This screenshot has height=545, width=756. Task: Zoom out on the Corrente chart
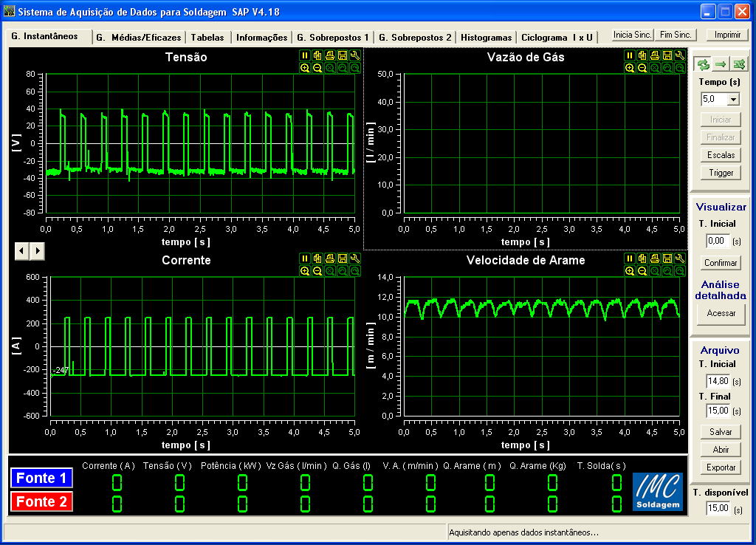click(x=317, y=271)
